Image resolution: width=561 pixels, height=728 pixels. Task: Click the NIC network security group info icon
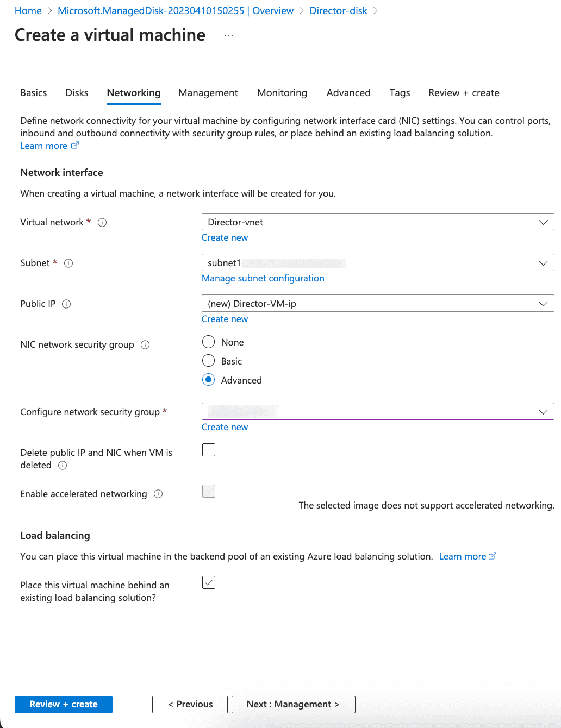[145, 344]
